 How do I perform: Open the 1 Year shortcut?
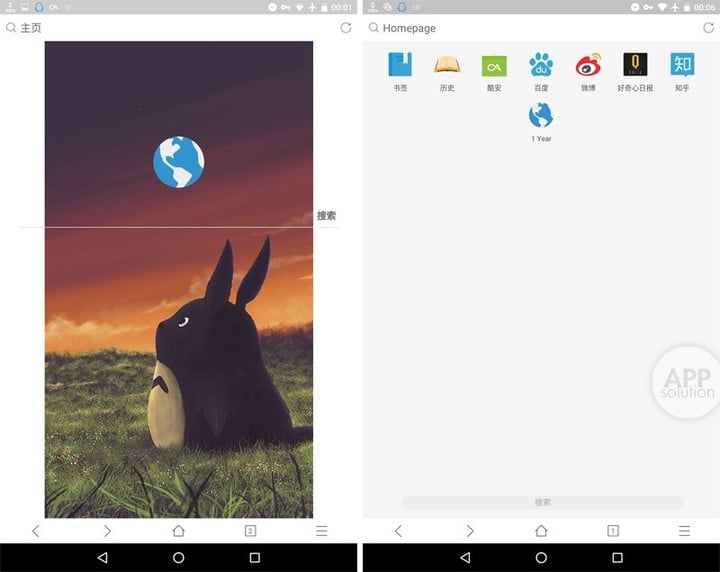point(541,122)
